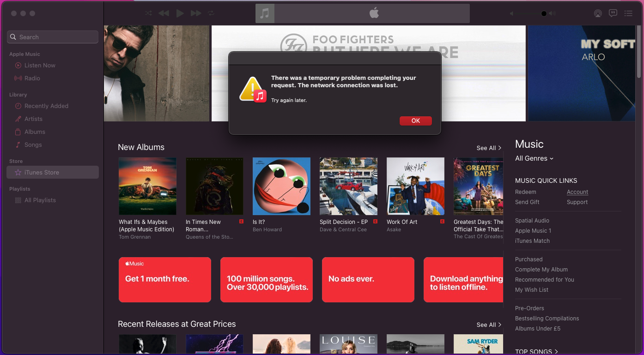
Task: Open the Up Next queue list
Action: 628,13
